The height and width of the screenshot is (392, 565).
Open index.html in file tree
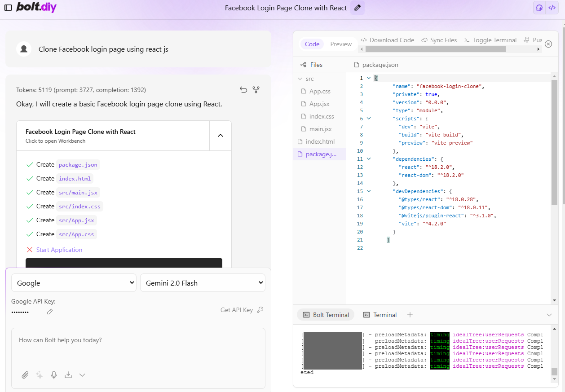319,141
